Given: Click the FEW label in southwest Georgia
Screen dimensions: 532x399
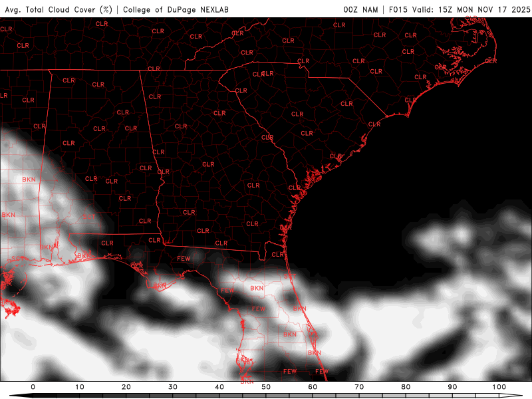Looking at the screenshot, I should (x=184, y=259).
